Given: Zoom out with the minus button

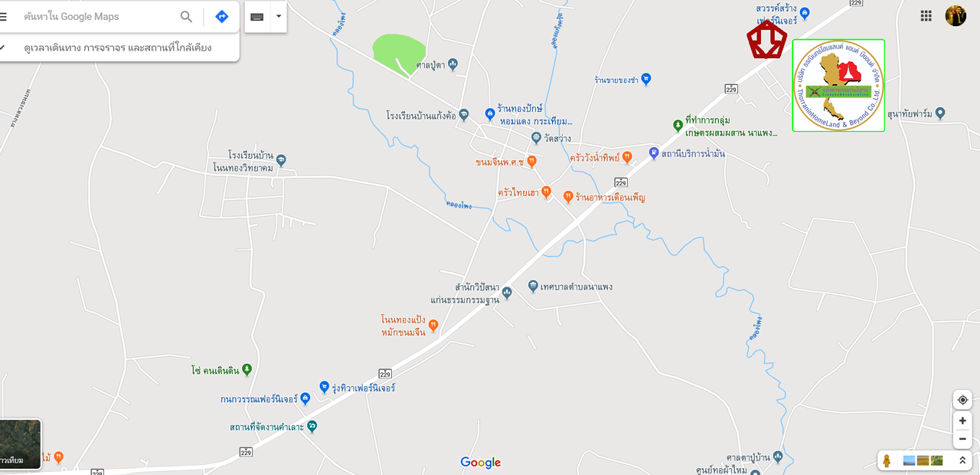Looking at the screenshot, I should (962, 439).
